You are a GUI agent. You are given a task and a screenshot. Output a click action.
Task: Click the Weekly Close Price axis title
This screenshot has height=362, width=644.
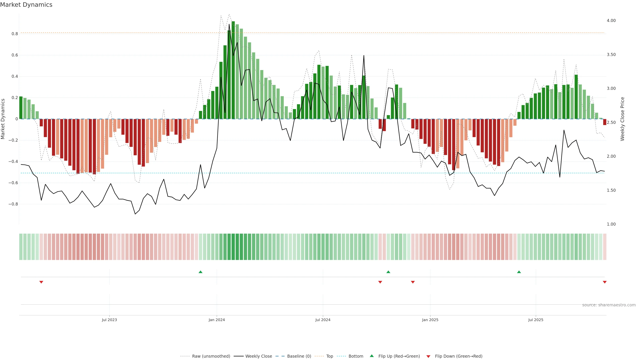point(622,119)
